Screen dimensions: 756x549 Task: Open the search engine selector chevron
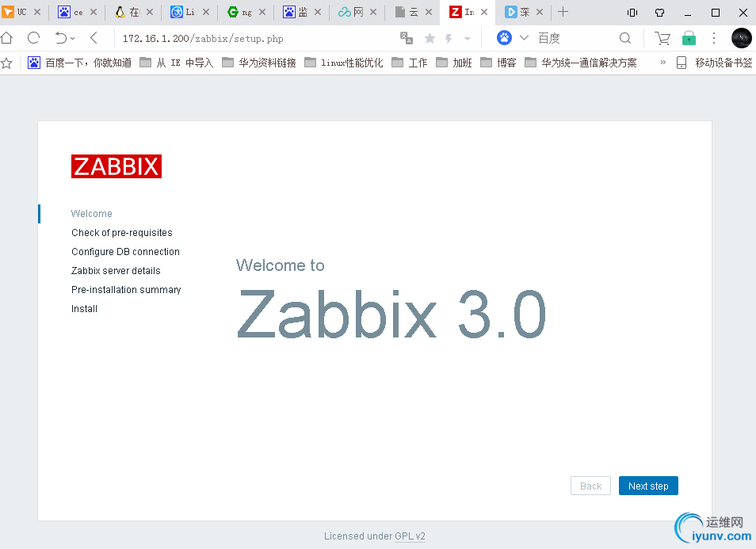524,37
